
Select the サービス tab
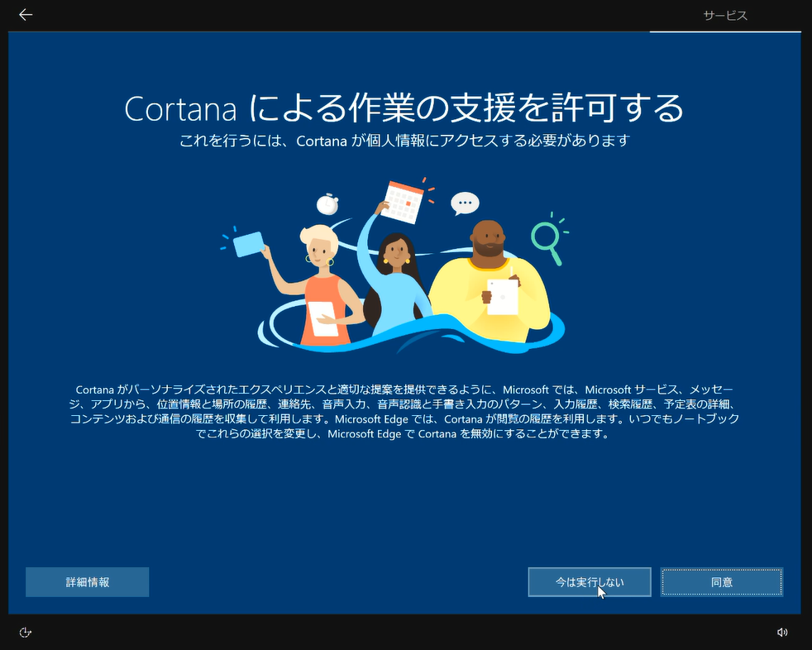pos(725,16)
